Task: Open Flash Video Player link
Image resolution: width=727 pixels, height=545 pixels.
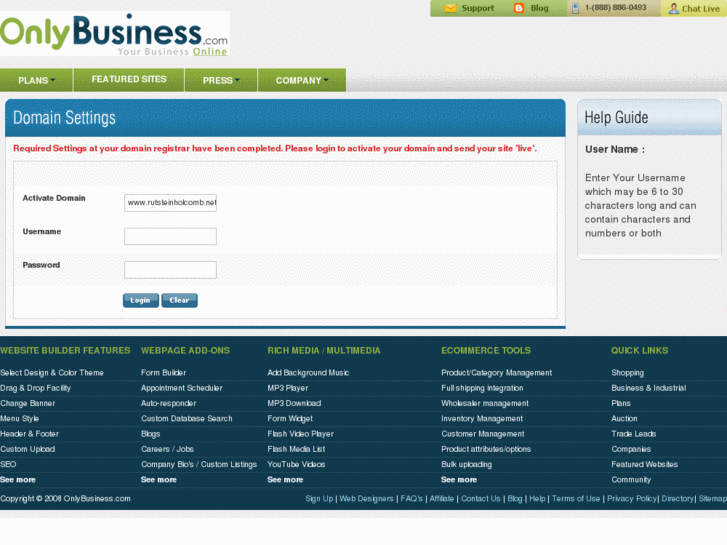Action: click(x=300, y=434)
